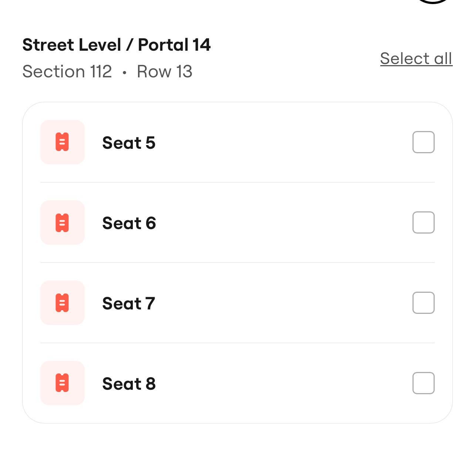Tap the partial circular icon at top right
This screenshot has height=476, width=475.
pos(433,1)
